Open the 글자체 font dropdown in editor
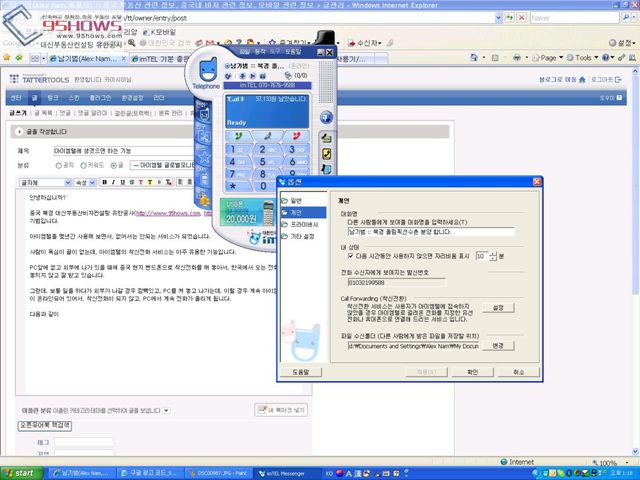The height and width of the screenshot is (480, 640). [x=45, y=182]
